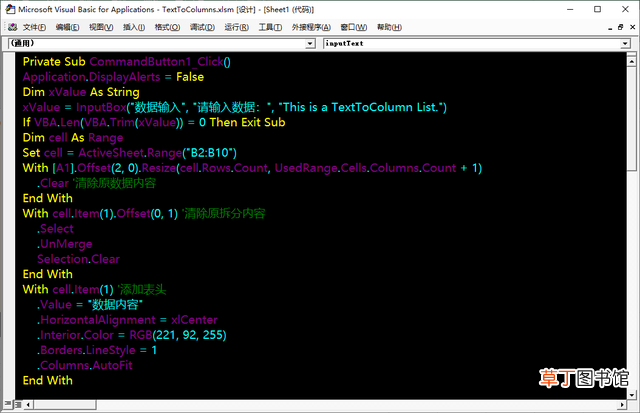Close the Visual Basic editor window
The width and height of the screenshot is (640, 413).
click(x=625, y=9)
